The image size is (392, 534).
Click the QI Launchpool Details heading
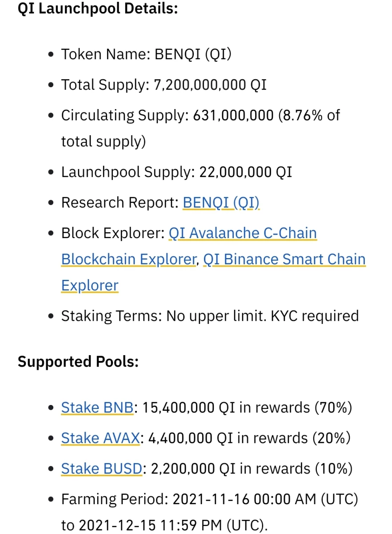pos(98,9)
